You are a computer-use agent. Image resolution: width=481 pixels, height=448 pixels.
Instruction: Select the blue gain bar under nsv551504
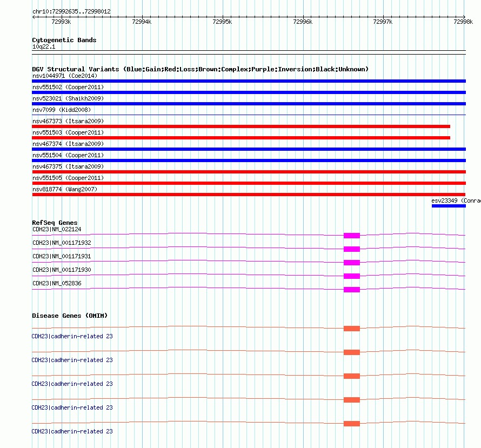click(x=249, y=161)
